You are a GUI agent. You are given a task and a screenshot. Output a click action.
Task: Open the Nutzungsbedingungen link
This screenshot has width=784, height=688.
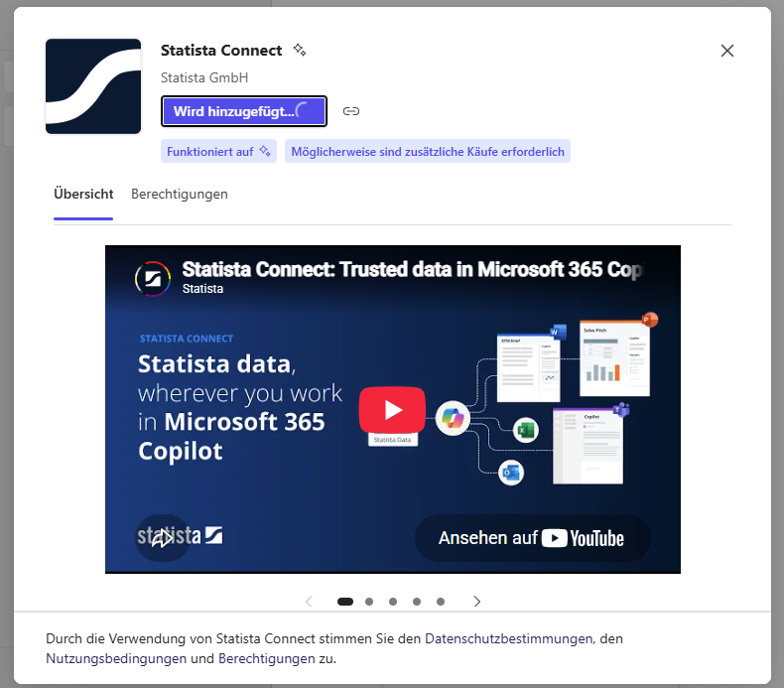click(116, 658)
